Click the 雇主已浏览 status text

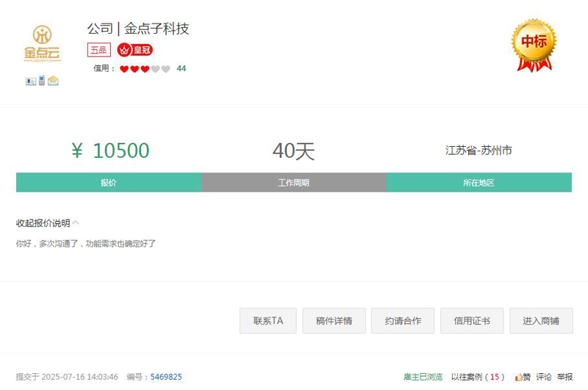pyautogui.click(x=423, y=377)
